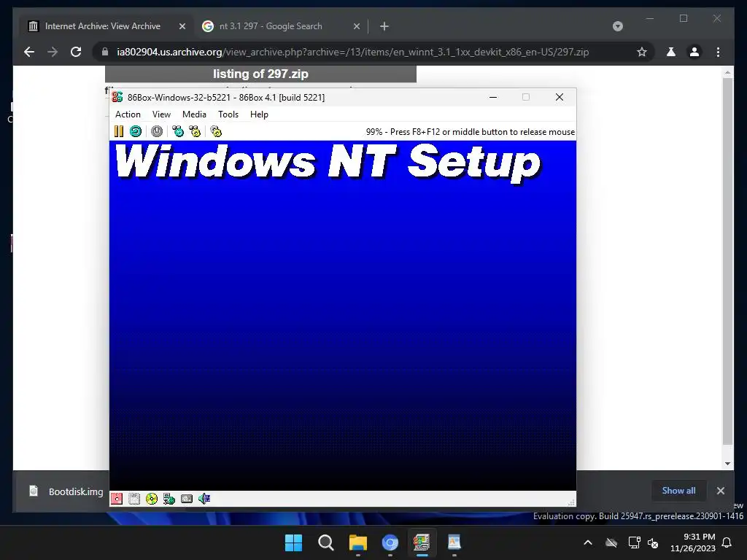The image size is (747, 560).
Task: Click the 'listing of 297.zip' heading
Action: click(260, 74)
